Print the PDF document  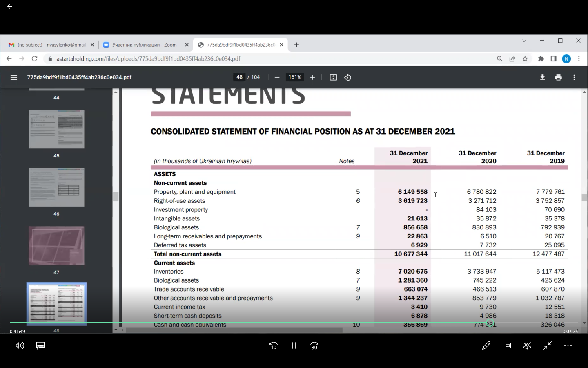tap(558, 77)
